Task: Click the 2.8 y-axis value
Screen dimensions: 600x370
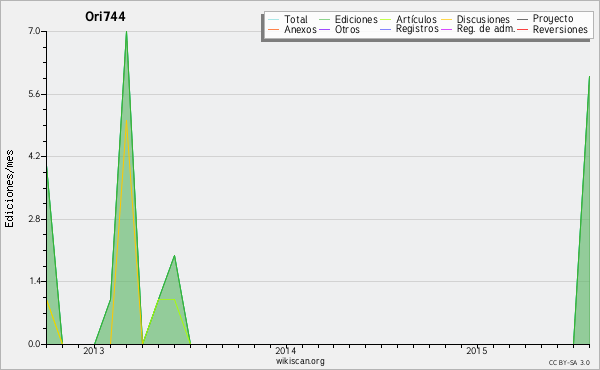Action: point(34,219)
